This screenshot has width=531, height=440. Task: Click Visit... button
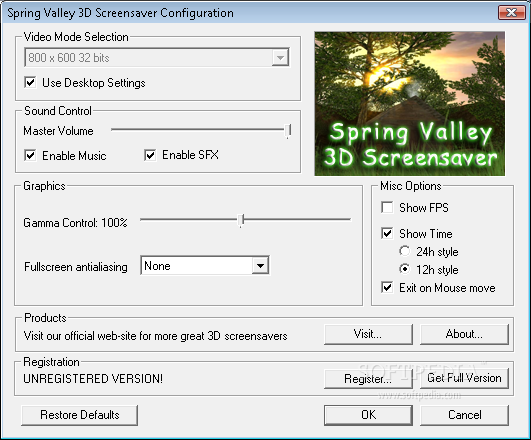coord(368,334)
